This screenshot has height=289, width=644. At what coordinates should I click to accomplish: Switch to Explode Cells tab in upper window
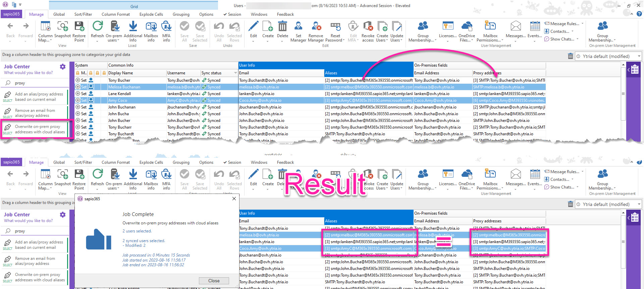point(151,14)
